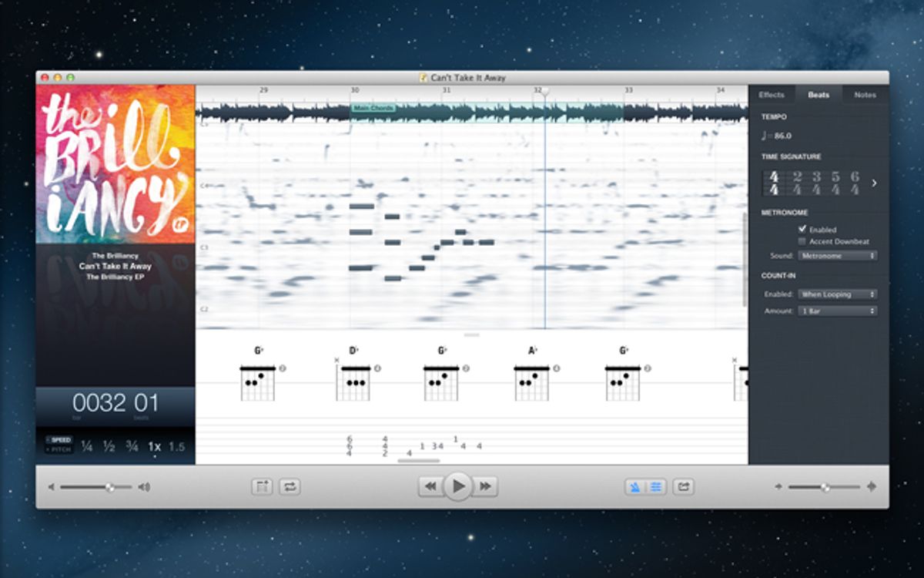924x578 pixels.
Task: Click bar 31 on the ruler
Action: point(446,91)
